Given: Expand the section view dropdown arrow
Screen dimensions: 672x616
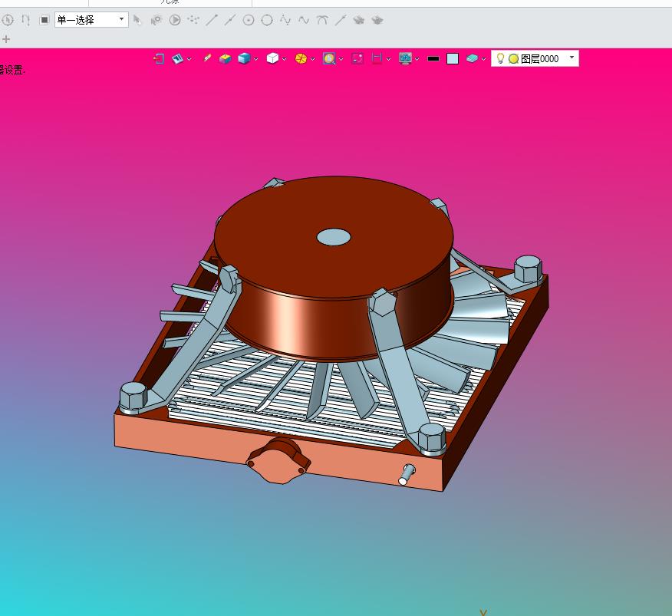Looking at the screenshot, I should (388, 59).
